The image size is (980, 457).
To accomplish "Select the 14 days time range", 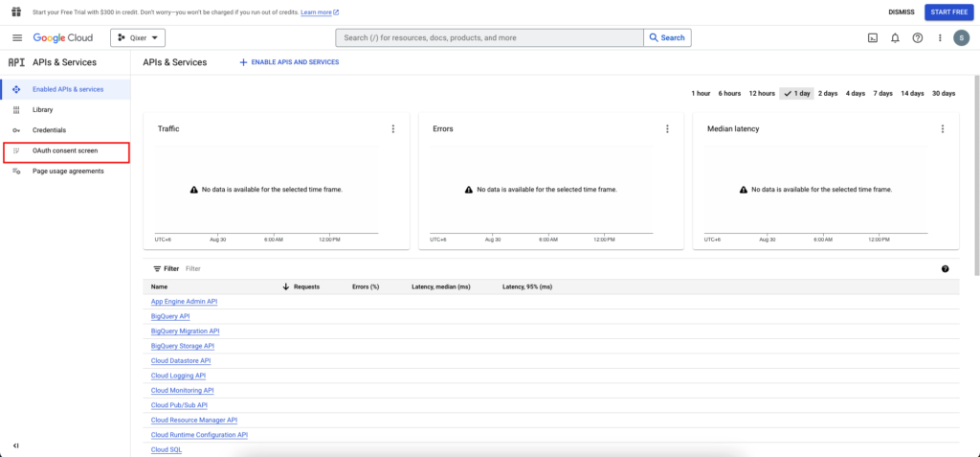I will 912,93.
